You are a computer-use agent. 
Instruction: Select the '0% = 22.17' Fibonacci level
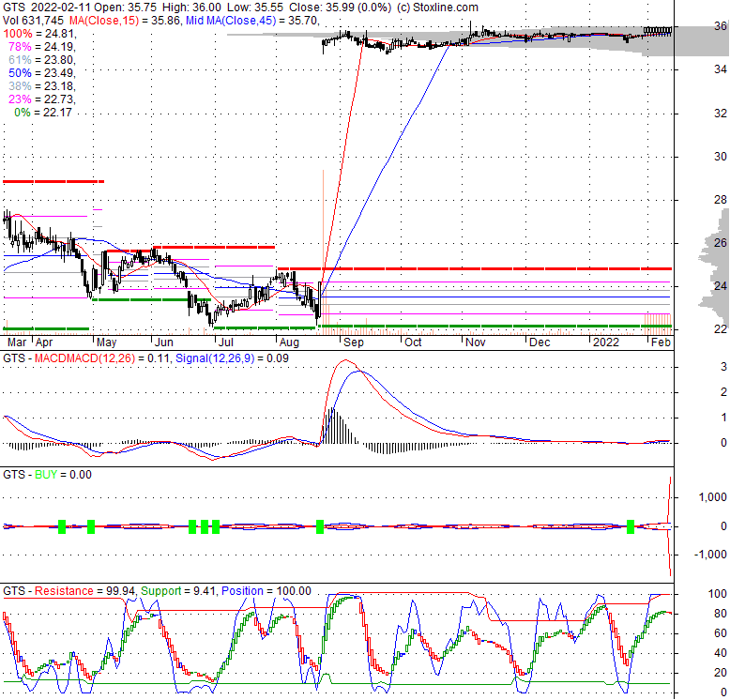tap(43, 113)
